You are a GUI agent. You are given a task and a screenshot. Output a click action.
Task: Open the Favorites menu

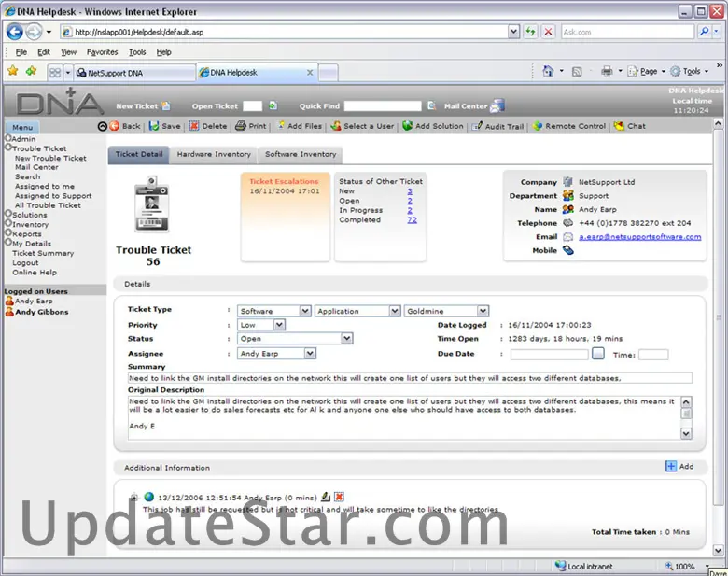pos(102,52)
